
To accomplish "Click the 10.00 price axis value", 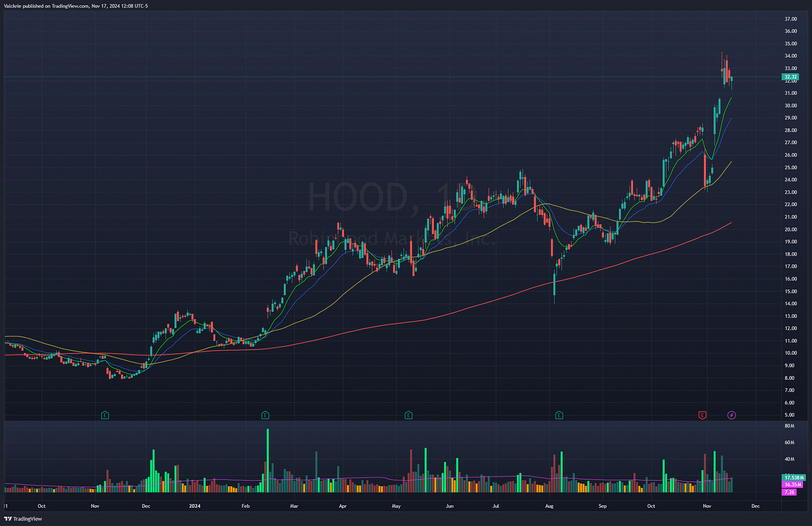I will click(791, 353).
